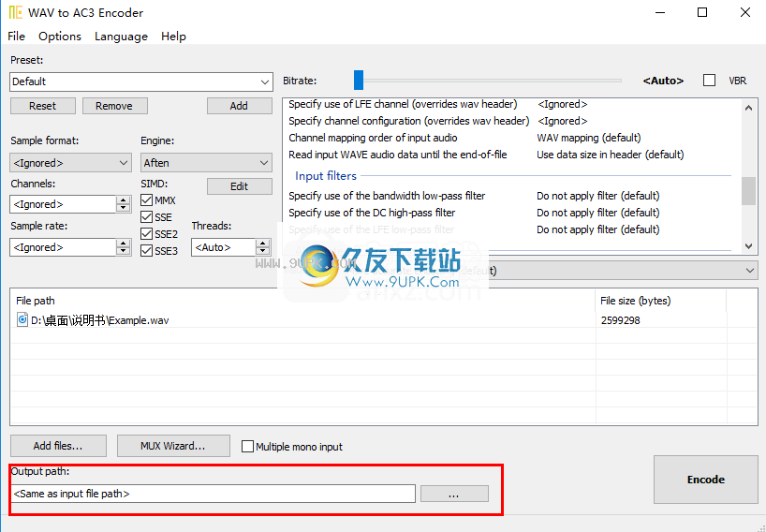Image resolution: width=766 pixels, height=532 pixels.
Task: Click the options list scroll up arrow
Action: coord(748,108)
